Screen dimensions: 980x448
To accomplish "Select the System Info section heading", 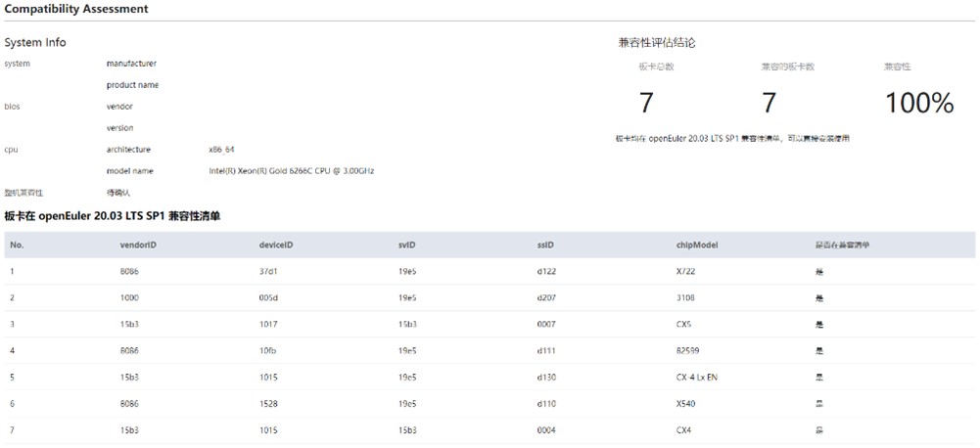I will (x=35, y=42).
